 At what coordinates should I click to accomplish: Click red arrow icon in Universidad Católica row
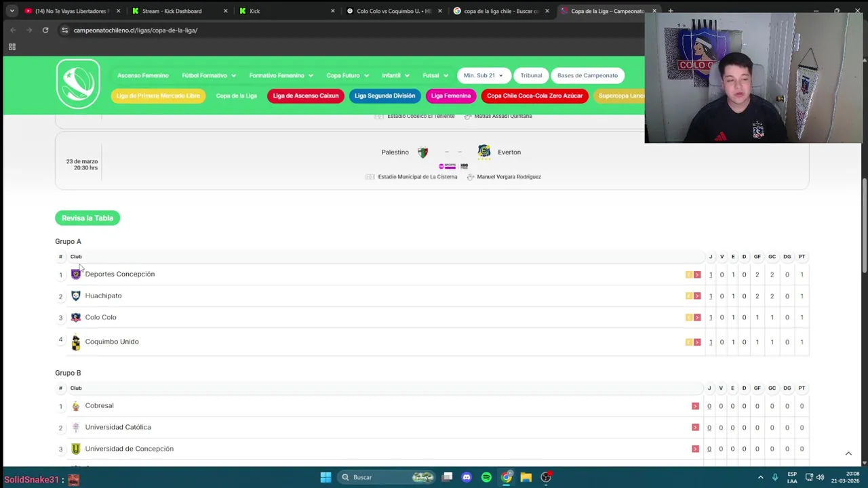click(x=695, y=428)
